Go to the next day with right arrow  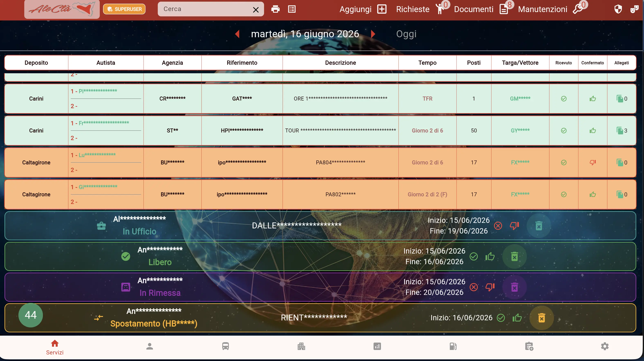point(373,34)
